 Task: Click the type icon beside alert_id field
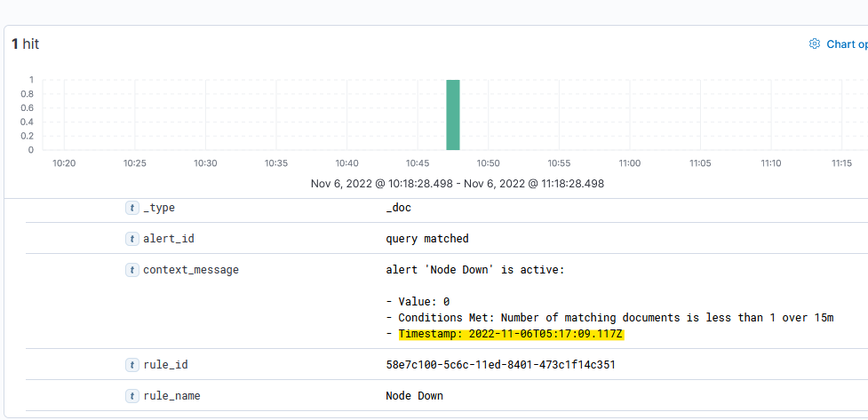[x=132, y=239]
